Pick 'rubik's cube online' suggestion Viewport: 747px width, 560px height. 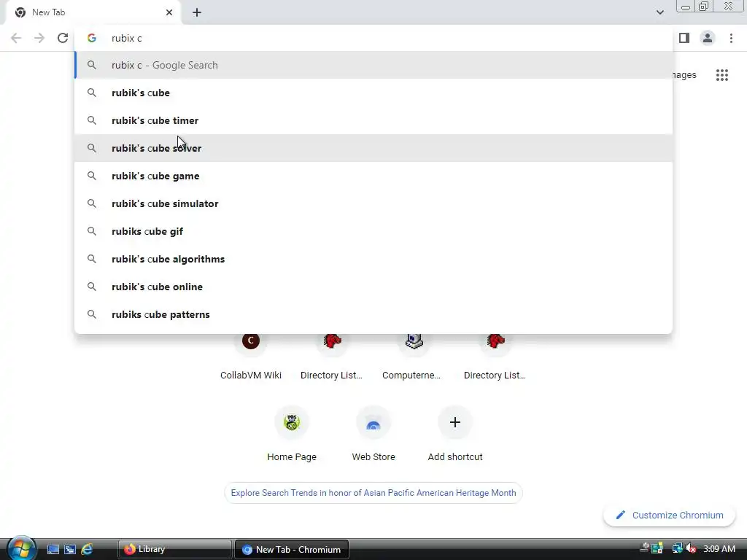(373, 287)
